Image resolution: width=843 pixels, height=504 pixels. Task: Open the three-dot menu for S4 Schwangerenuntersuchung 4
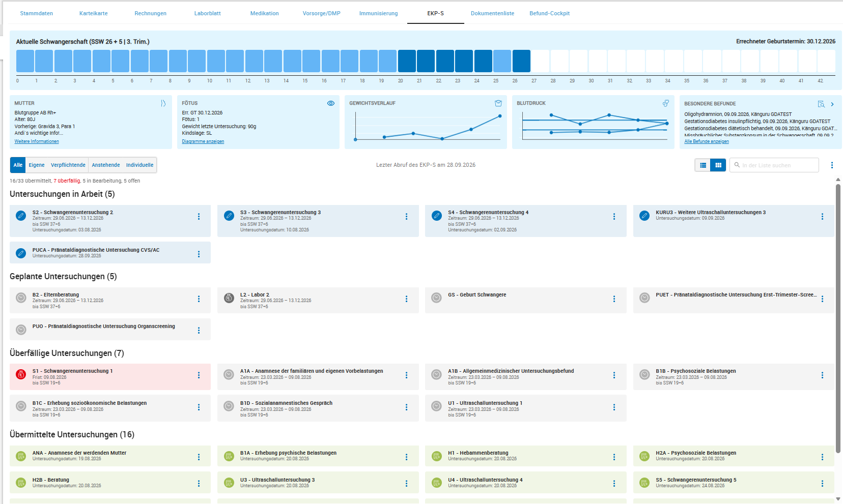(614, 217)
